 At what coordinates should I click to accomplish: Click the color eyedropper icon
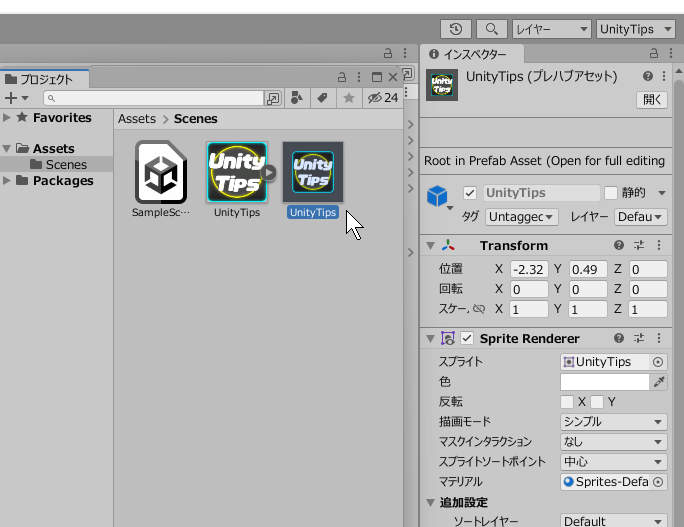click(659, 382)
